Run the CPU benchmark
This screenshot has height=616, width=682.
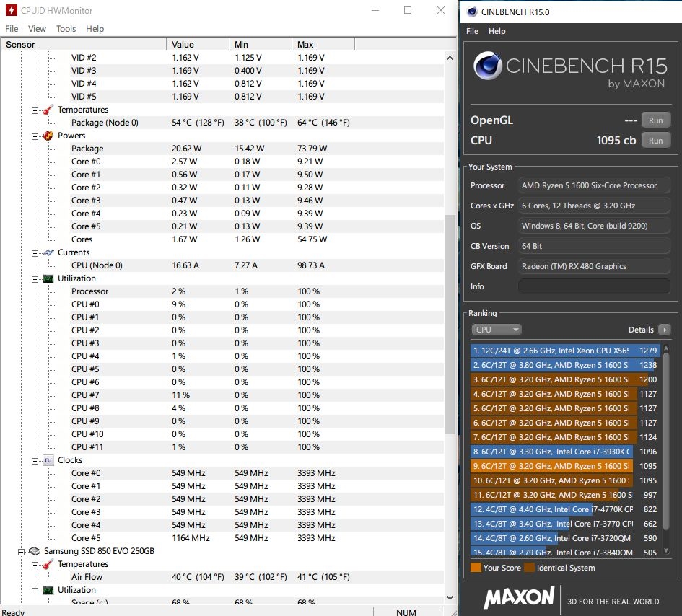(656, 141)
